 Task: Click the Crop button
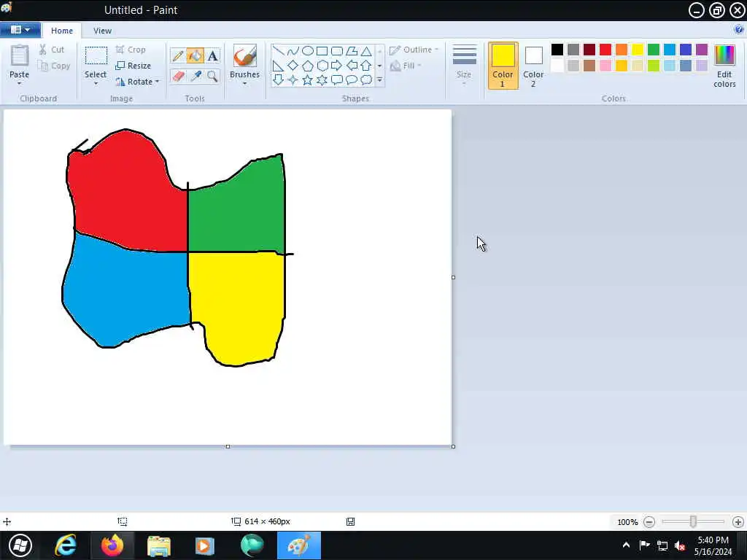(131, 50)
